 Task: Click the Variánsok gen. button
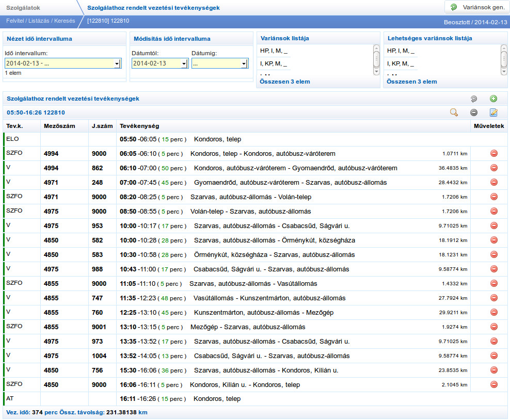click(x=476, y=7)
